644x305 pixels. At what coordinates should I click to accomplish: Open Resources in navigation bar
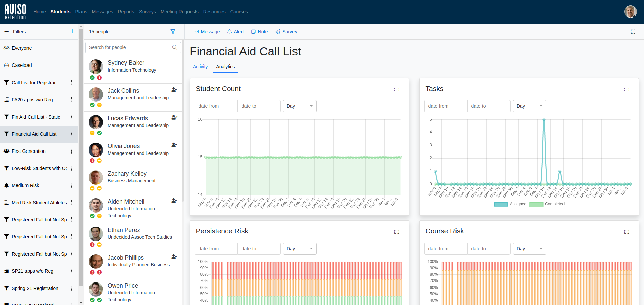pyautogui.click(x=214, y=12)
